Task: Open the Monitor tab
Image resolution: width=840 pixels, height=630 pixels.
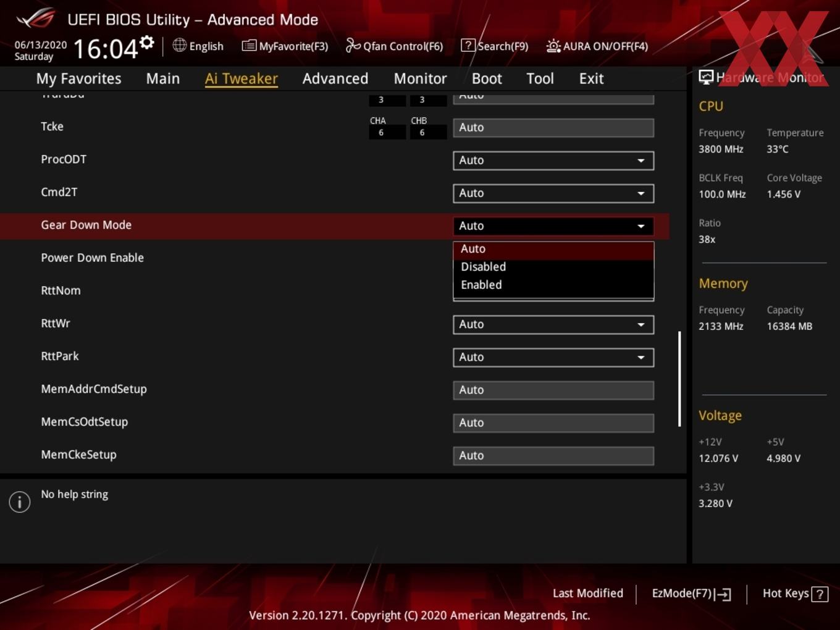Action: 420,78
